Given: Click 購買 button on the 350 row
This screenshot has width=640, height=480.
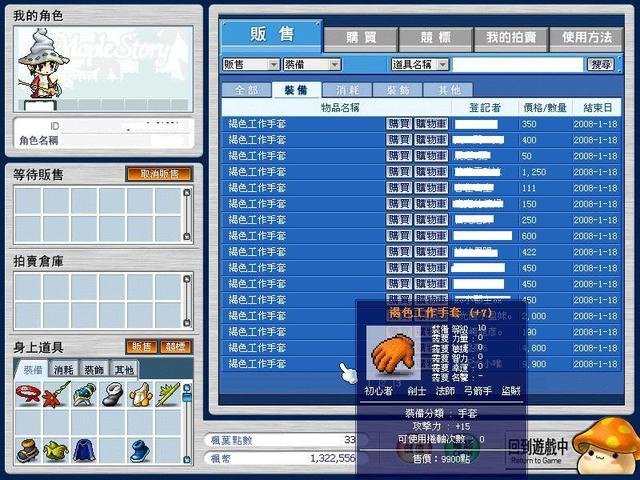Looking at the screenshot, I should (399, 124).
